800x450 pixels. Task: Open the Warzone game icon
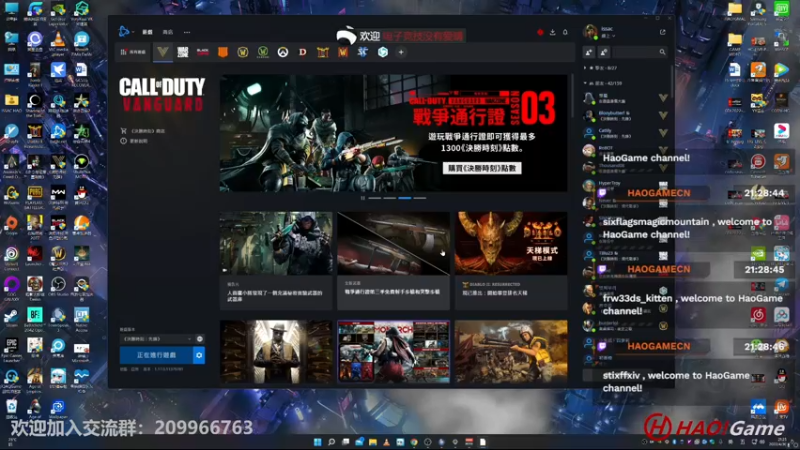coord(183,52)
